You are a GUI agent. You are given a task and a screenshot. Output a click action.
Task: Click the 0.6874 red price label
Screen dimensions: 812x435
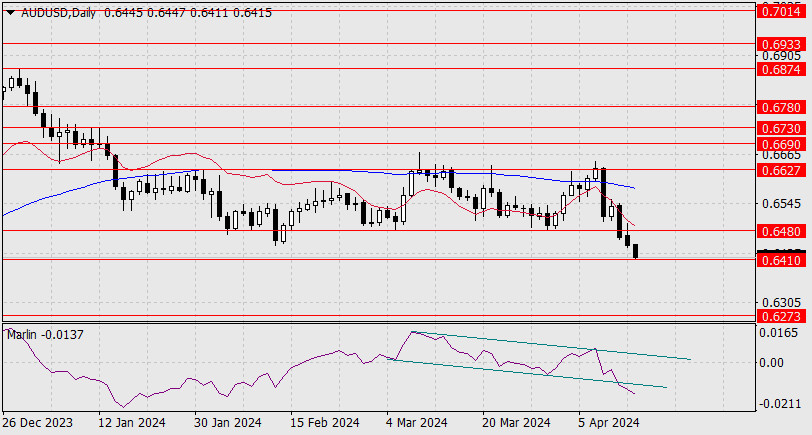click(x=781, y=70)
